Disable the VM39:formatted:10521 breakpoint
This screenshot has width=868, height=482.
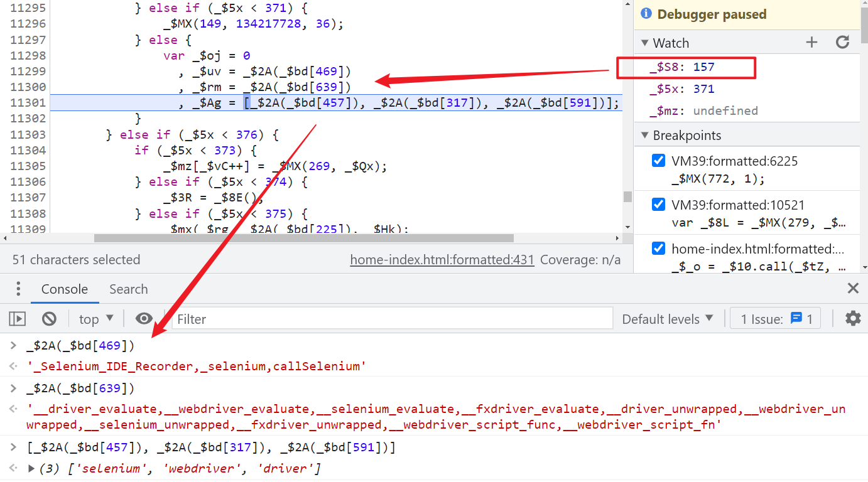pyautogui.click(x=658, y=205)
